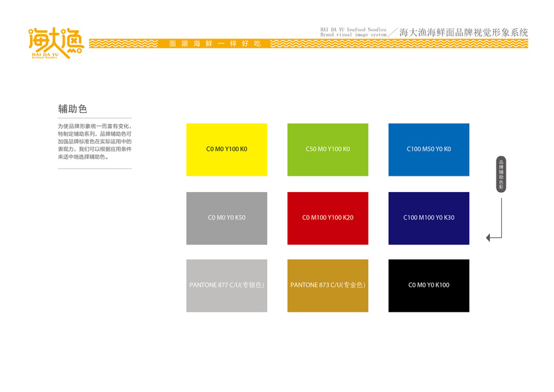
Task: Click the 'HAI DA YU Seafood Noodles' header text
Action: click(x=353, y=29)
